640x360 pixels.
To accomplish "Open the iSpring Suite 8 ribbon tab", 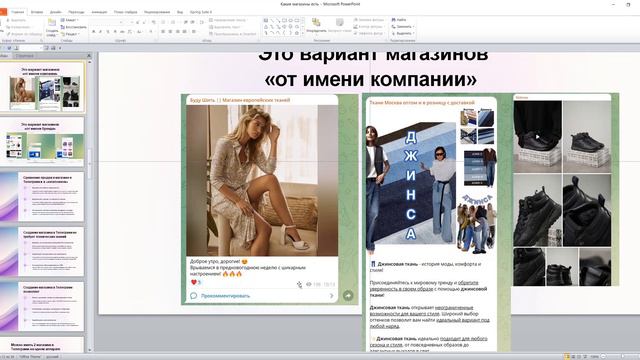I will coord(201,12).
